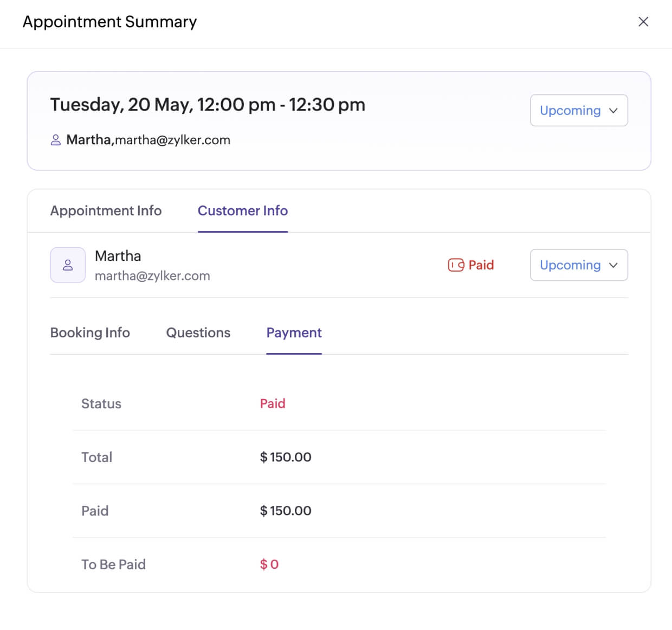Click the chevron in the header Upcoming dropdown
The width and height of the screenshot is (672, 630).
point(613,111)
